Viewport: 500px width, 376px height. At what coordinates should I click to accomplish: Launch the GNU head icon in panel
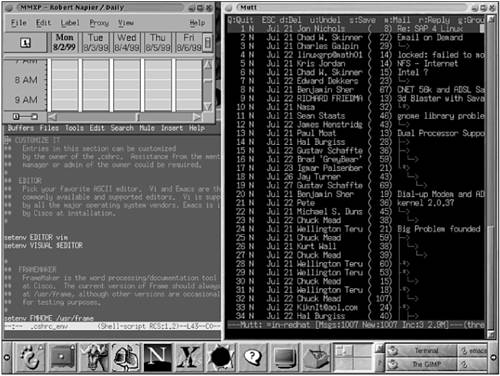94,357
